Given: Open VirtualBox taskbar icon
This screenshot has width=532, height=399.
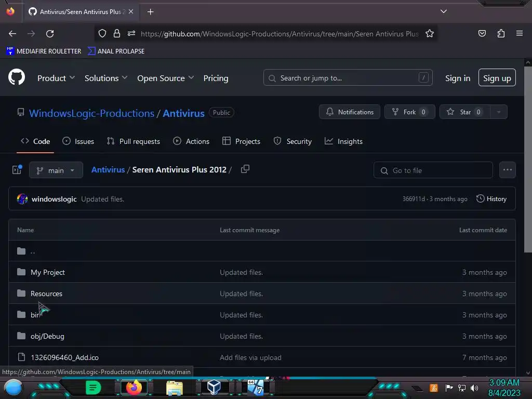Looking at the screenshot, I should [x=214, y=387].
